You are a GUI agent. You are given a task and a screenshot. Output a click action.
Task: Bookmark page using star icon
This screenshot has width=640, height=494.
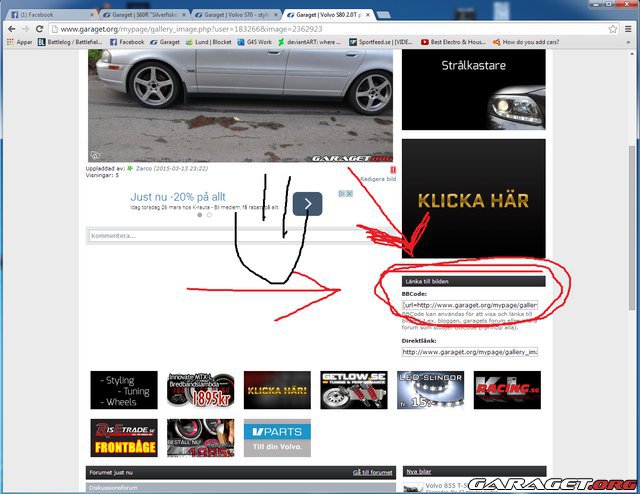click(x=612, y=29)
